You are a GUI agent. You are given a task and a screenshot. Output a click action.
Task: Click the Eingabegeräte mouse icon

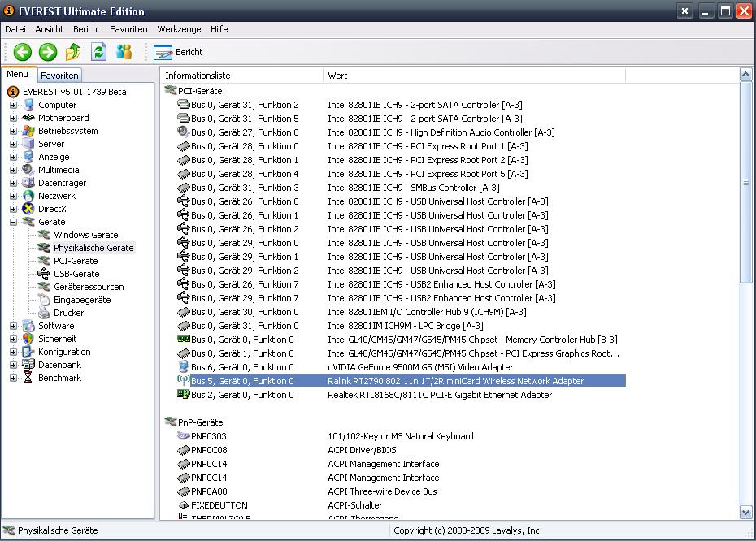[44, 300]
